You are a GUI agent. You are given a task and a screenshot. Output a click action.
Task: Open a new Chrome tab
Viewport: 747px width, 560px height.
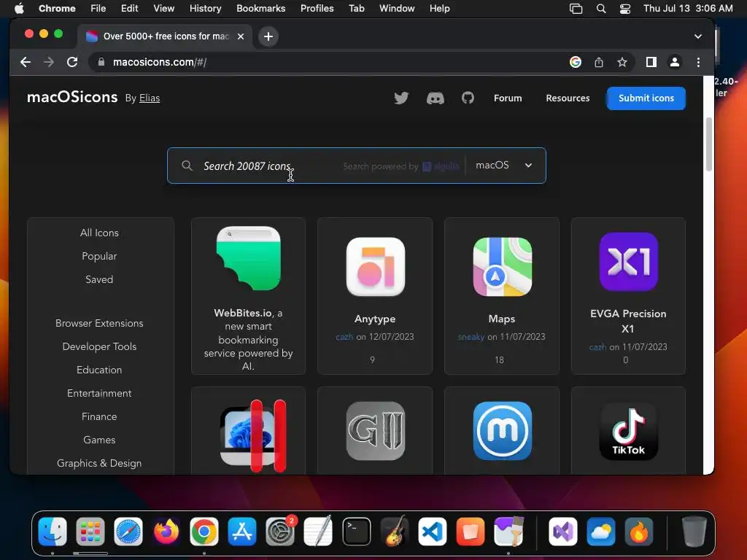tap(268, 36)
